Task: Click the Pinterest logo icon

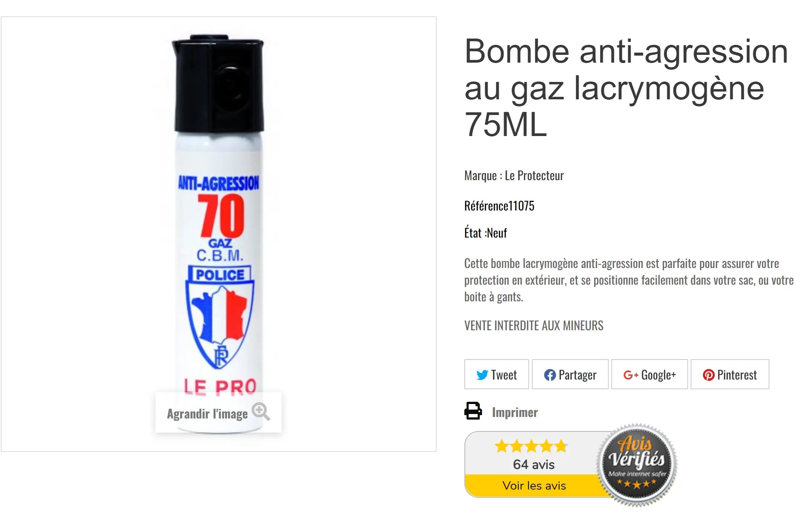Action: (708, 375)
